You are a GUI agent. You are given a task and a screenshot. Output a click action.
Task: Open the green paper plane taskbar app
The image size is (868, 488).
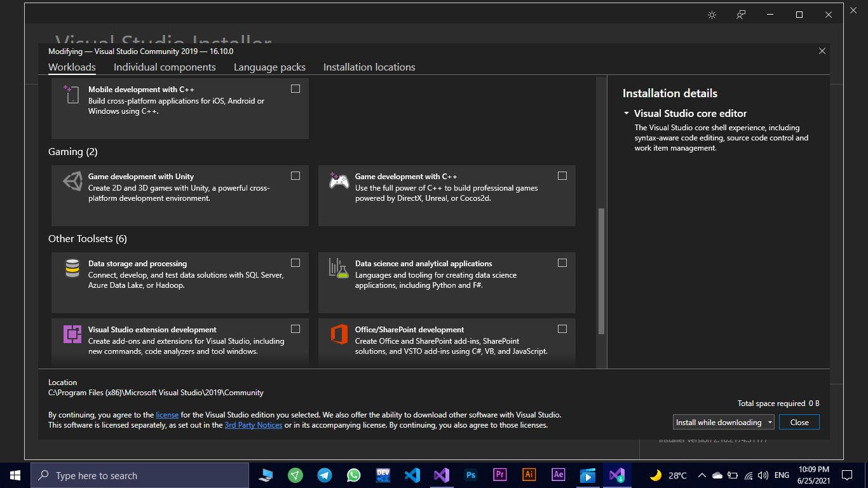295,475
